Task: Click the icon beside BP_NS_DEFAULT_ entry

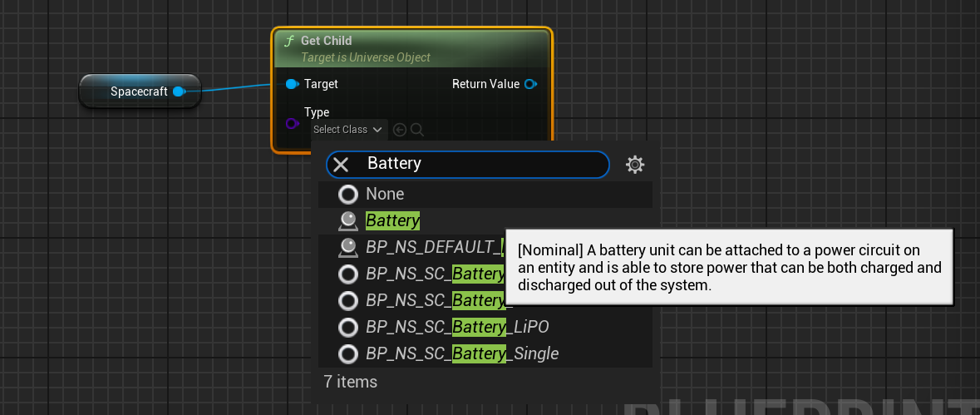Action: [348, 247]
